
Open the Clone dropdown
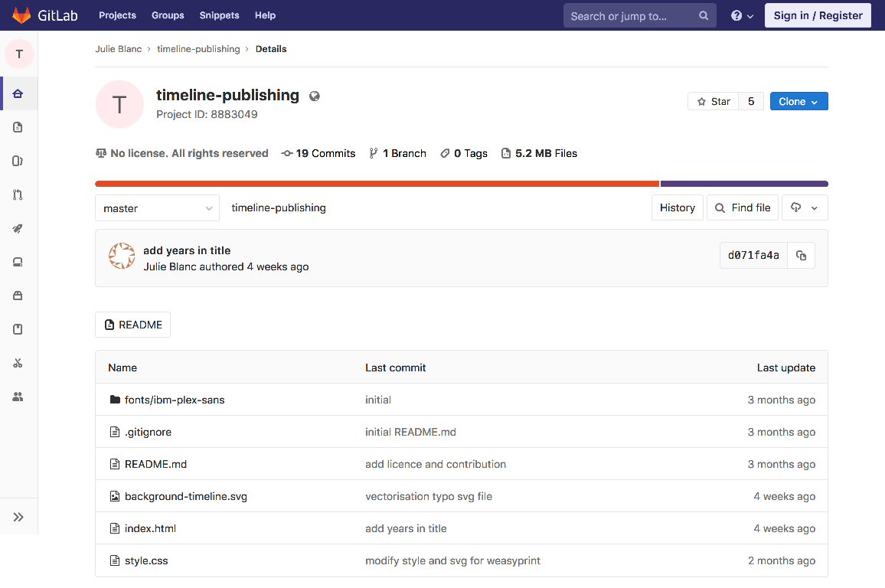798,102
